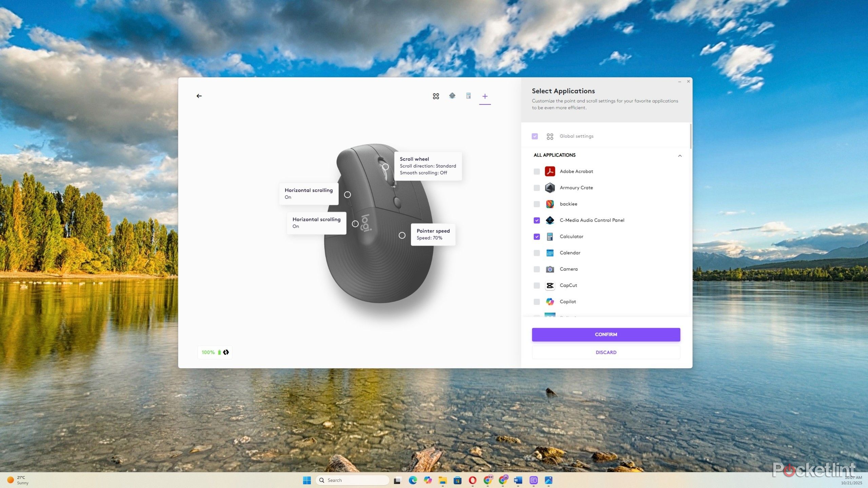Collapse the ALL APPLICATIONS section chevron
Image resolution: width=868 pixels, height=488 pixels.
coord(679,156)
